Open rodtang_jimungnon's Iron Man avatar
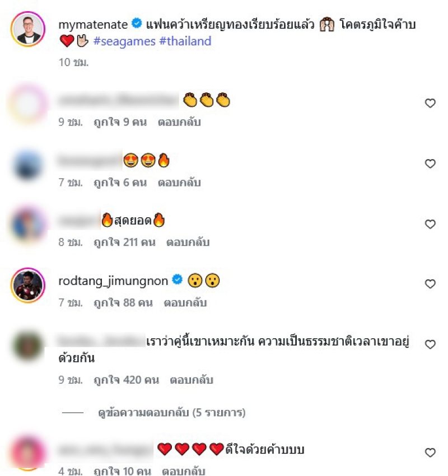Viewport: 448px width, 476px height. [28, 286]
